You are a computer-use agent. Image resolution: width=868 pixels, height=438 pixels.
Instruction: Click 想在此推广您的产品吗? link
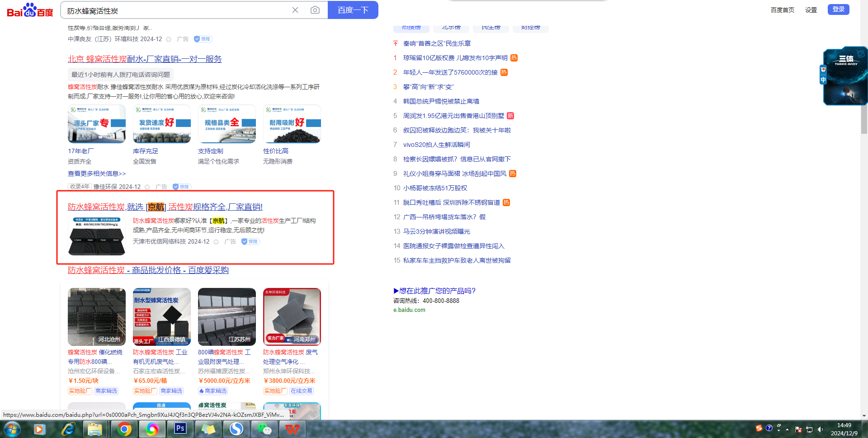point(434,291)
